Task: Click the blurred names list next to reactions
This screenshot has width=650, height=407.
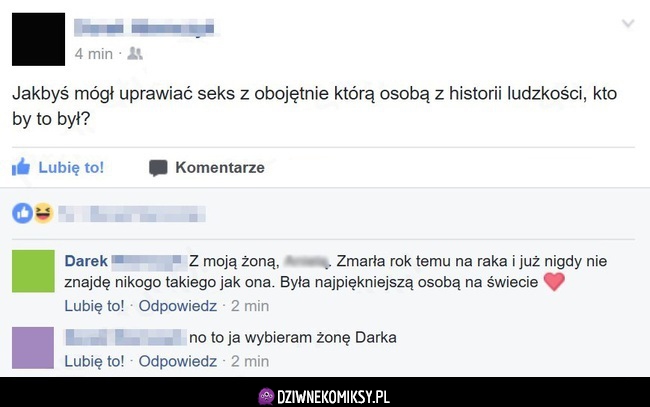Action: pyautogui.click(x=132, y=214)
